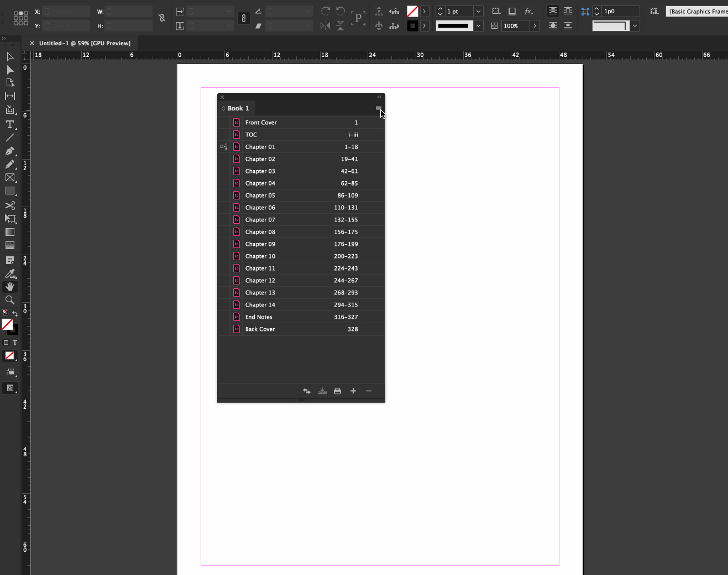728x575 pixels.
Task: Enable No text wrap option
Action: coord(553,11)
